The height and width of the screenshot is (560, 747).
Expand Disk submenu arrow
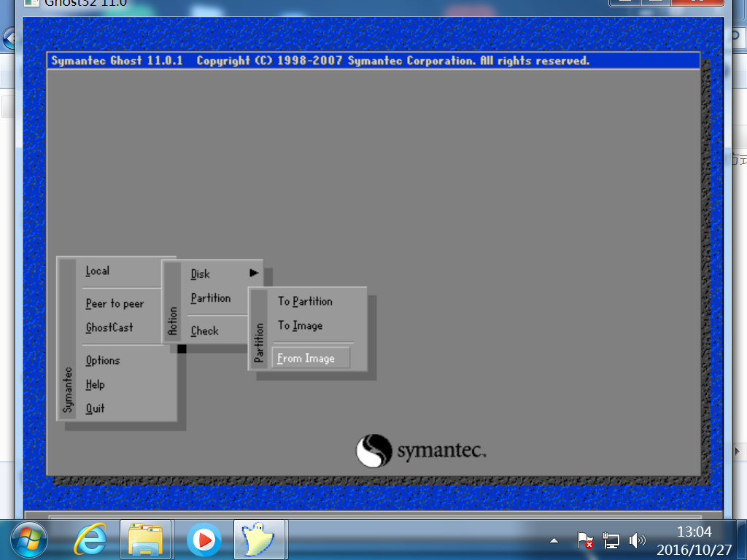coord(254,273)
